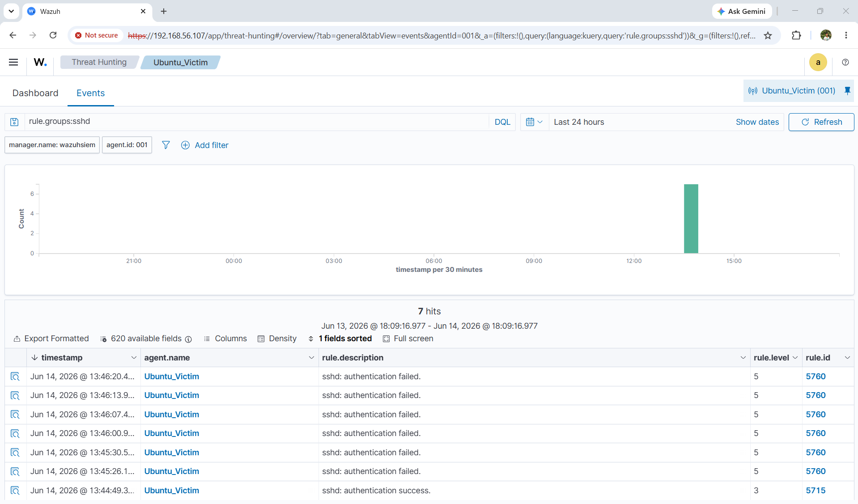Open browser extensions puzzle icon
The width and height of the screenshot is (858, 504).
(x=796, y=35)
